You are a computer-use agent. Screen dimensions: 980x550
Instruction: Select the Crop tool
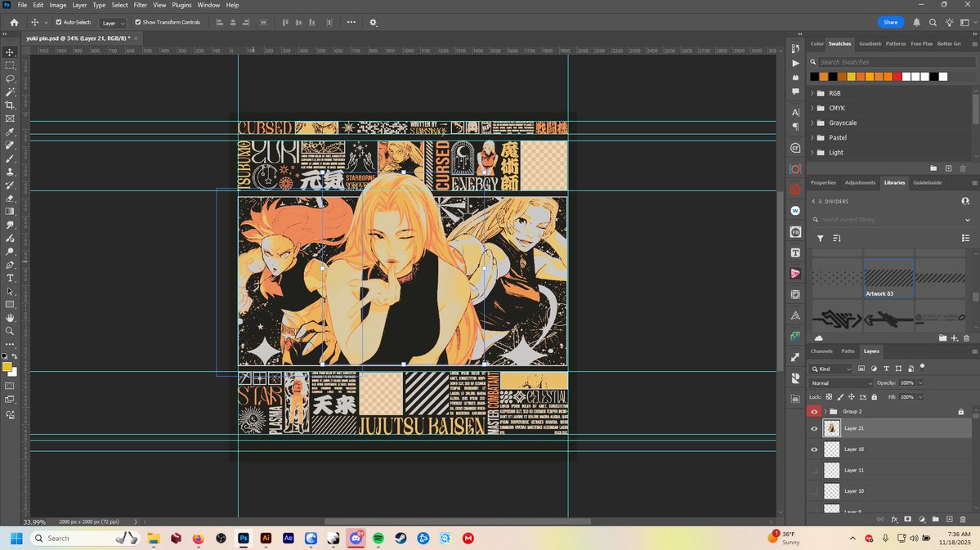[x=10, y=105]
